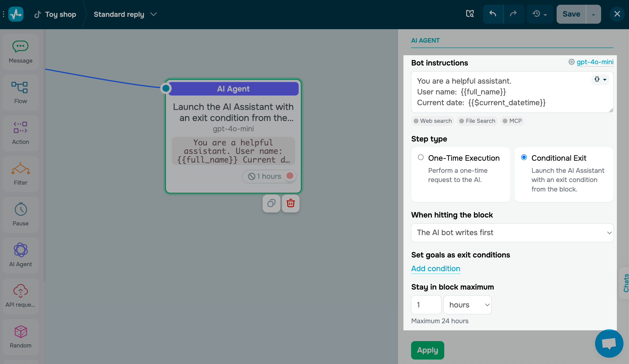
Task: Click the undo arrow in toolbar
Action: (x=493, y=14)
